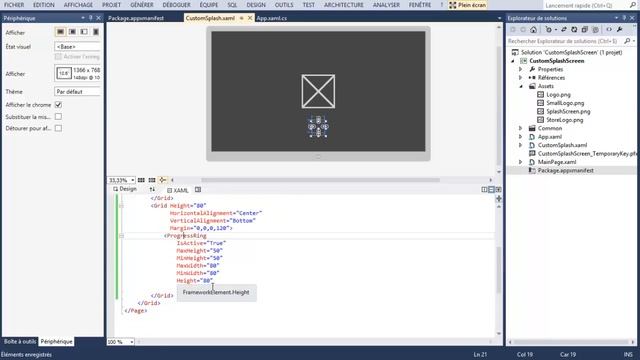Click the Lancement rapide search box

pos(586,5)
